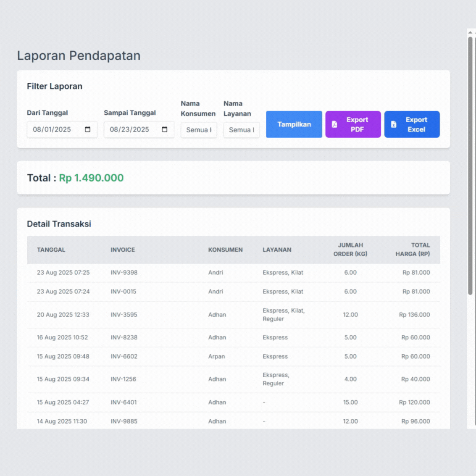Click the vertical scrollbar thumb
476x476 pixels.
(470, 166)
